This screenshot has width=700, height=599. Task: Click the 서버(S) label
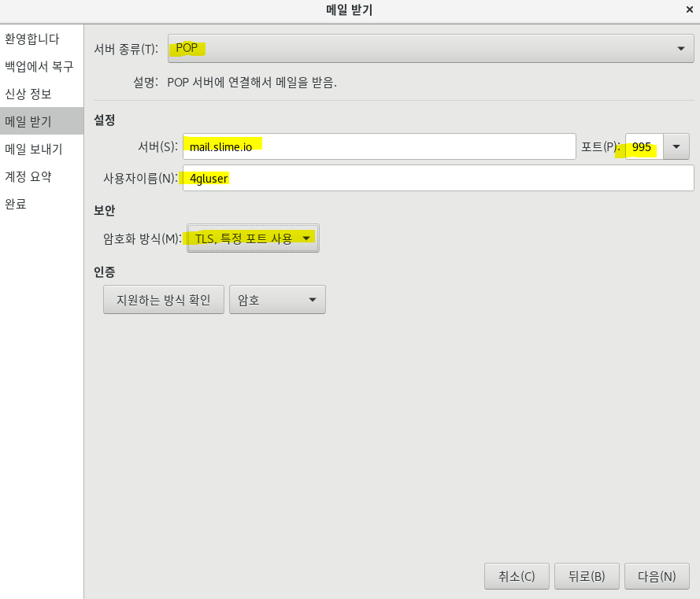157,147
